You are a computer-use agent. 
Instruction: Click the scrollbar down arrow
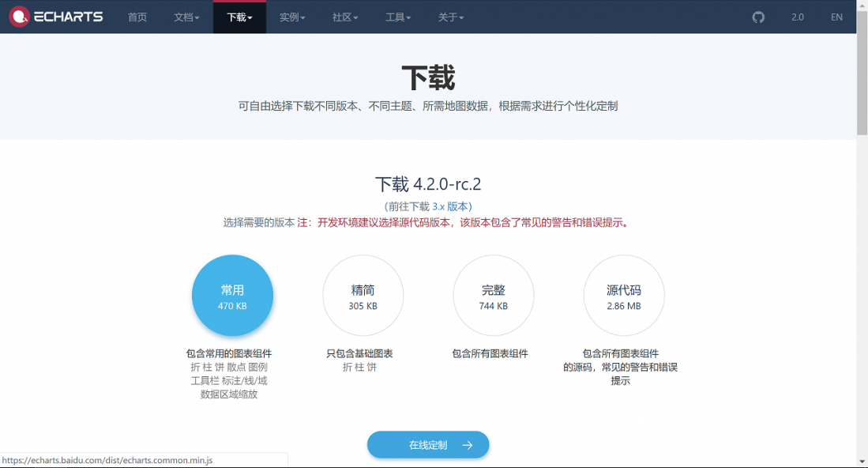(862, 462)
